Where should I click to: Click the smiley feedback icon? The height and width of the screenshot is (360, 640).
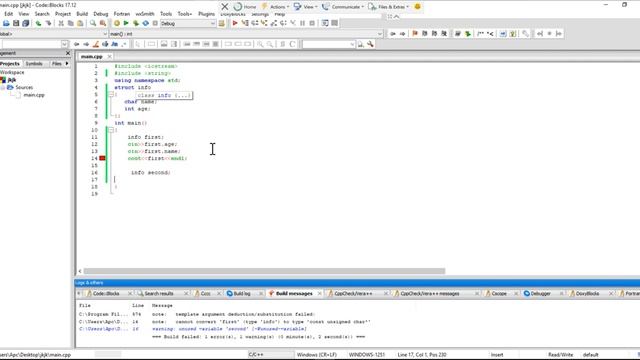point(417,7)
